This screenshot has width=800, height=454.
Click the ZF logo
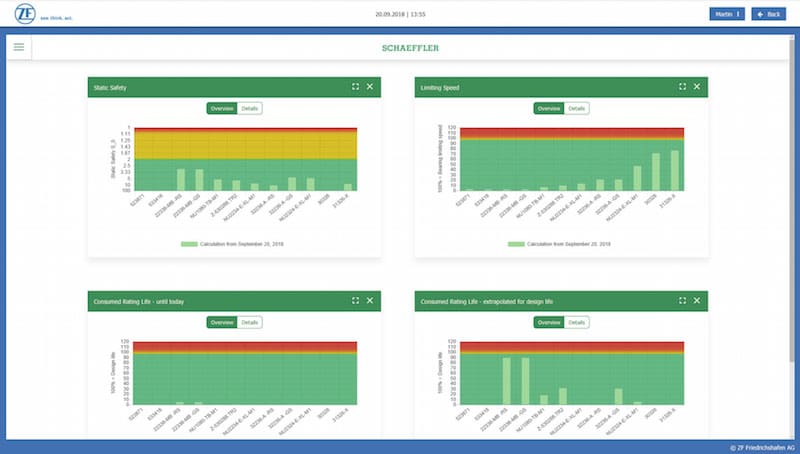click(24, 14)
